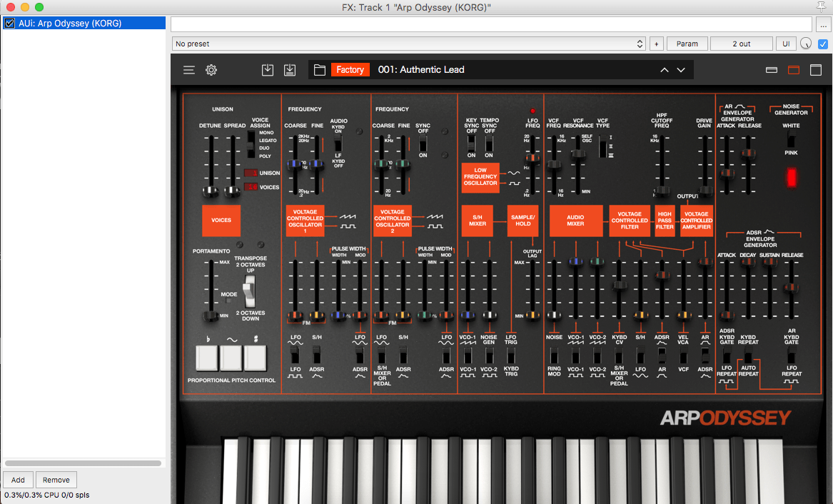
Task: Click the FX list horizontal scrollbar
Action: click(83, 463)
